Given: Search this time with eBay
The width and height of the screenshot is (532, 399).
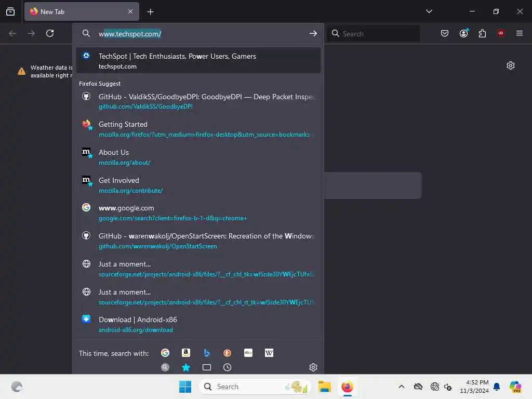Looking at the screenshot, I should pyautogui.click(x=248, y=353).
